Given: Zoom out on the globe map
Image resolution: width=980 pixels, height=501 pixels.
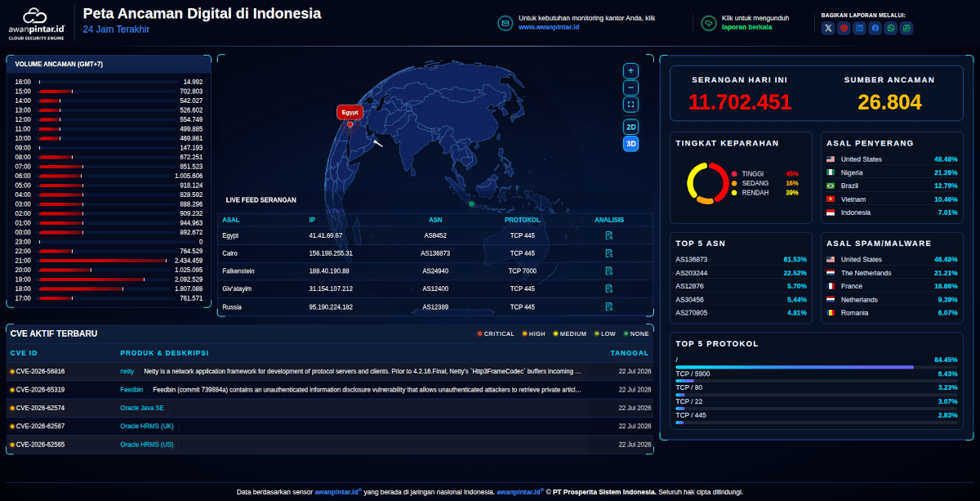Looking at the screenshot, I should [630, 87].
